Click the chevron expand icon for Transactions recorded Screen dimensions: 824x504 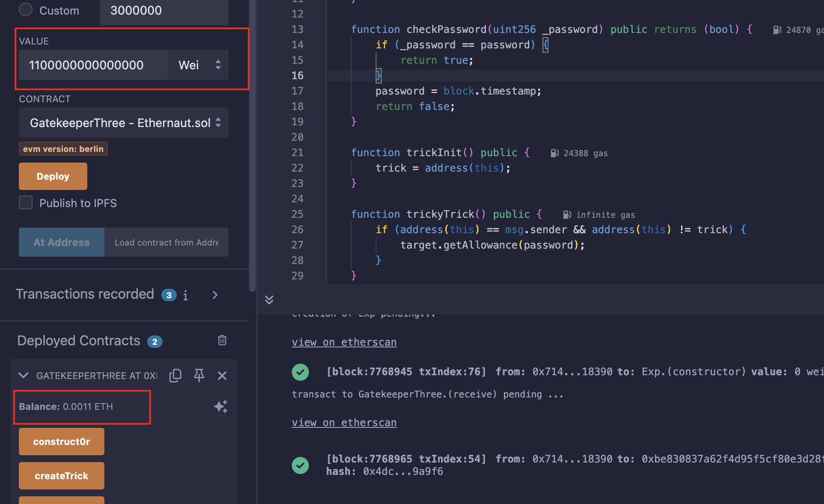[x=217, y=295]
